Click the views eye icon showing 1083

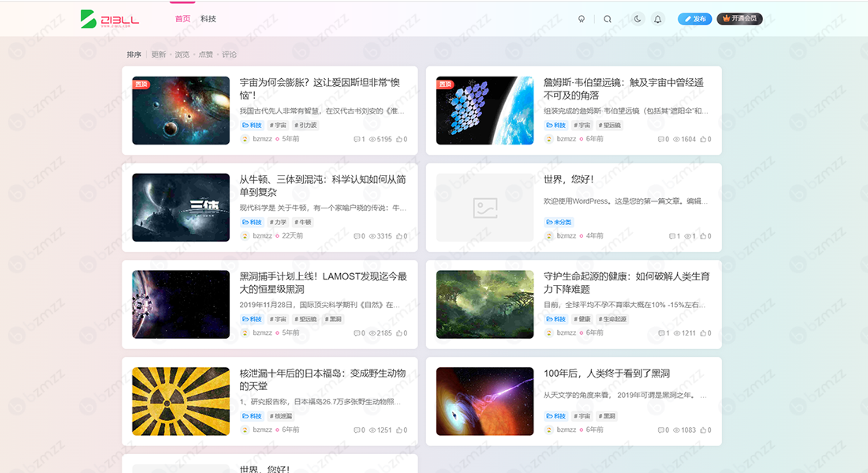coord(676,430)
